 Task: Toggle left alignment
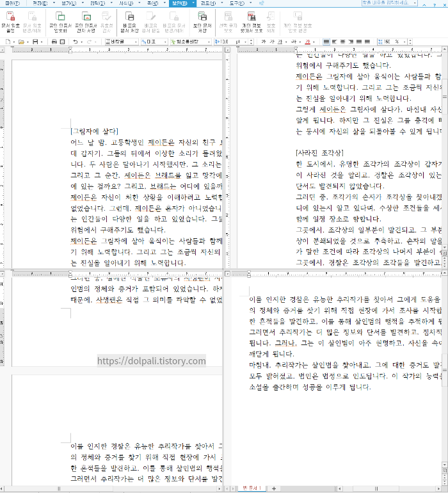(x=335, y=42)
